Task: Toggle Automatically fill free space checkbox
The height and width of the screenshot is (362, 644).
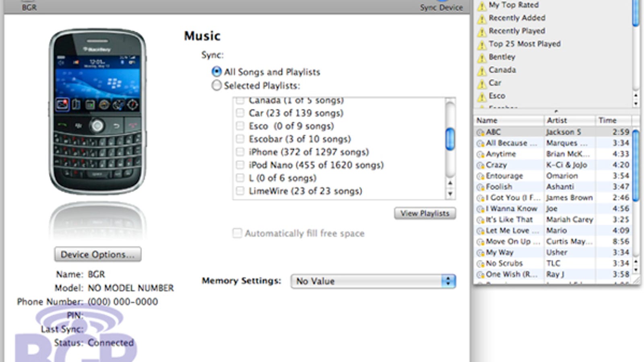Action: (x=237, y=233)
